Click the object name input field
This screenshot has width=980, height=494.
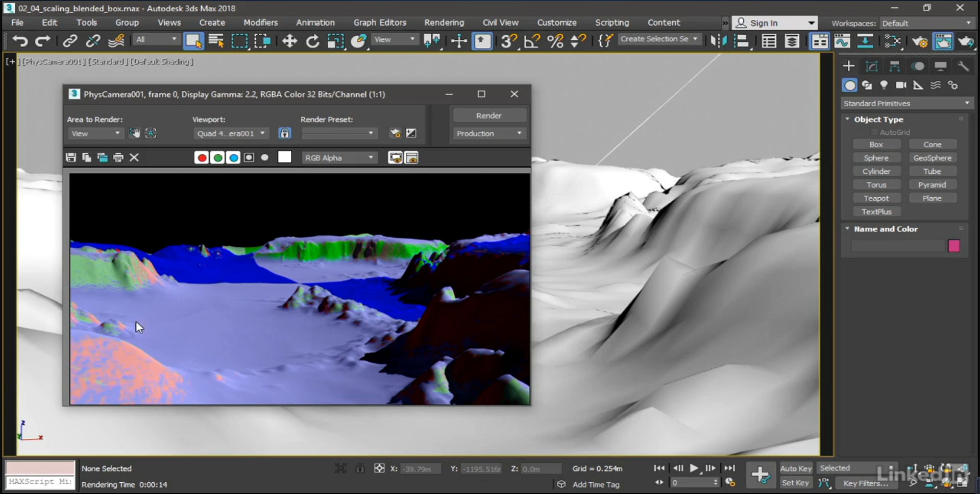(x=898, y=246)
